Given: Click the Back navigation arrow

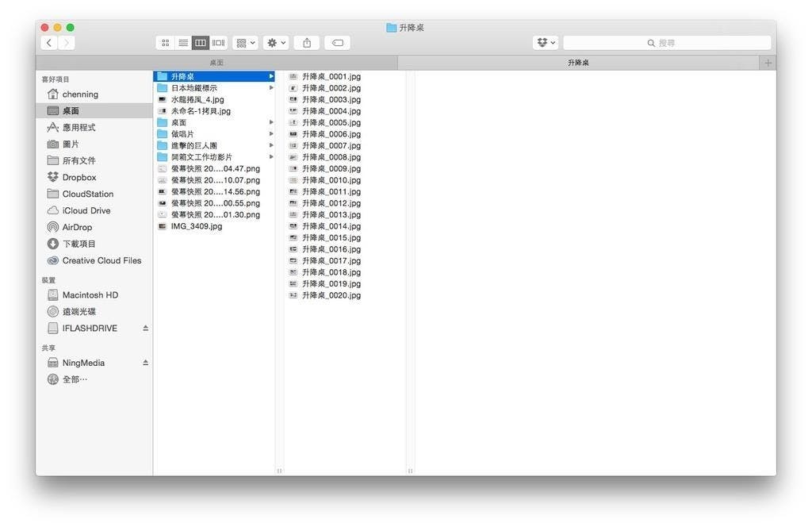Looking at the screenshot, I should 49,43.
